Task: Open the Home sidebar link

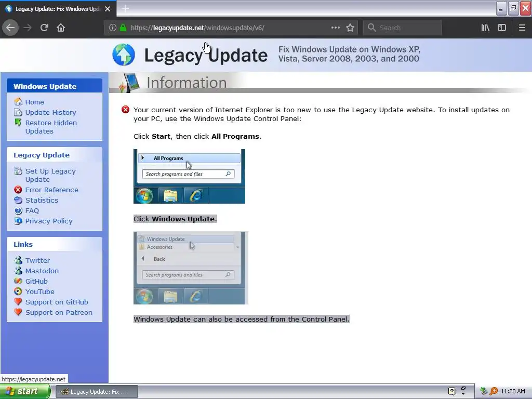Action: pos(35,102)
